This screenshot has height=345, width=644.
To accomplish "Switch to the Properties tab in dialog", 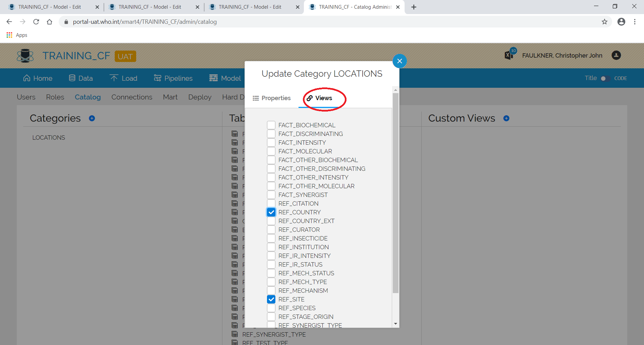I will pyautogui.click(x=272, y=98).
